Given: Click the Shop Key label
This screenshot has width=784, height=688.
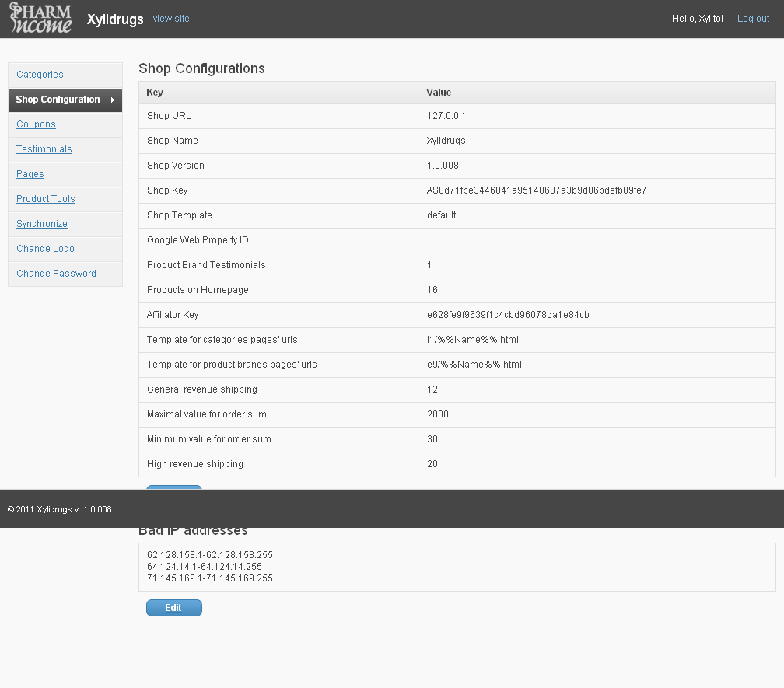Looking at the screenshot, I should point(167,190).
